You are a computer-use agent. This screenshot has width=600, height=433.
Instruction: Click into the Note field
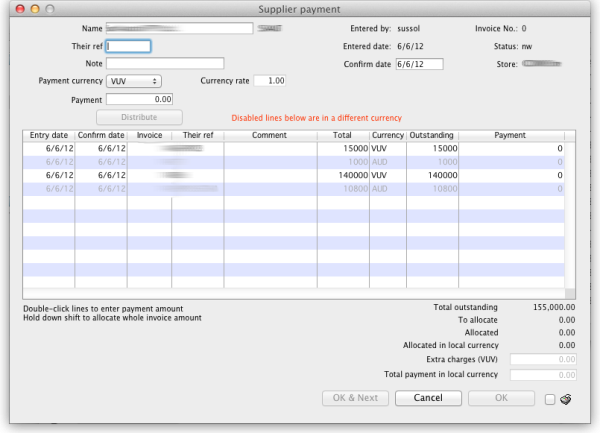(178, 63)
